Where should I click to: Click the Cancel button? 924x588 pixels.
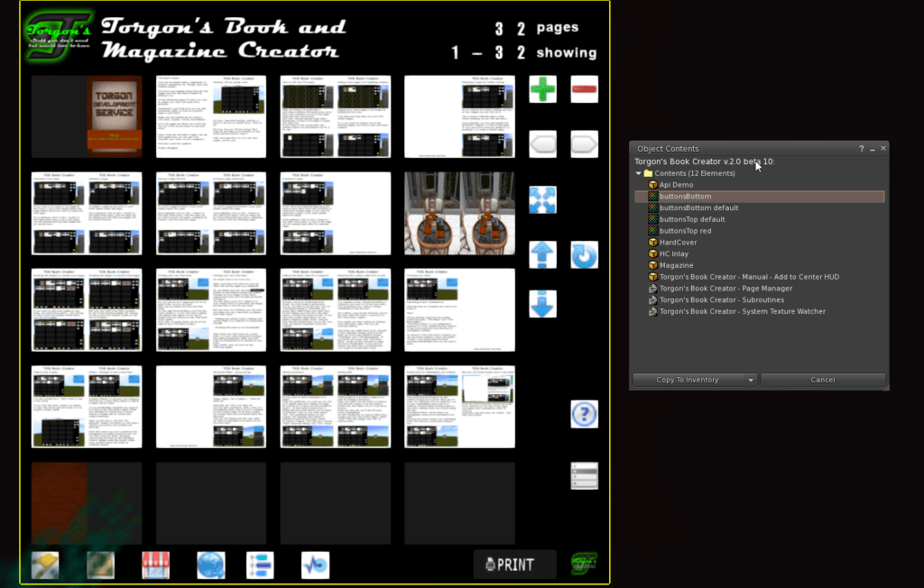click(x=822, y=380)
